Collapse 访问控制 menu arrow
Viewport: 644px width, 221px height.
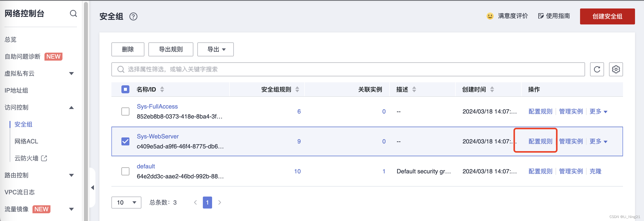pos(71,107)
